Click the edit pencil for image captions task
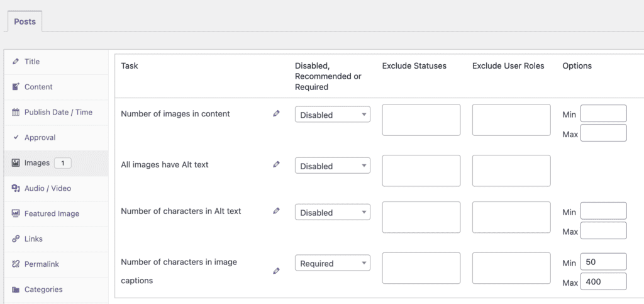The width and height of the screenshot is (644, 304). [276, 271]
